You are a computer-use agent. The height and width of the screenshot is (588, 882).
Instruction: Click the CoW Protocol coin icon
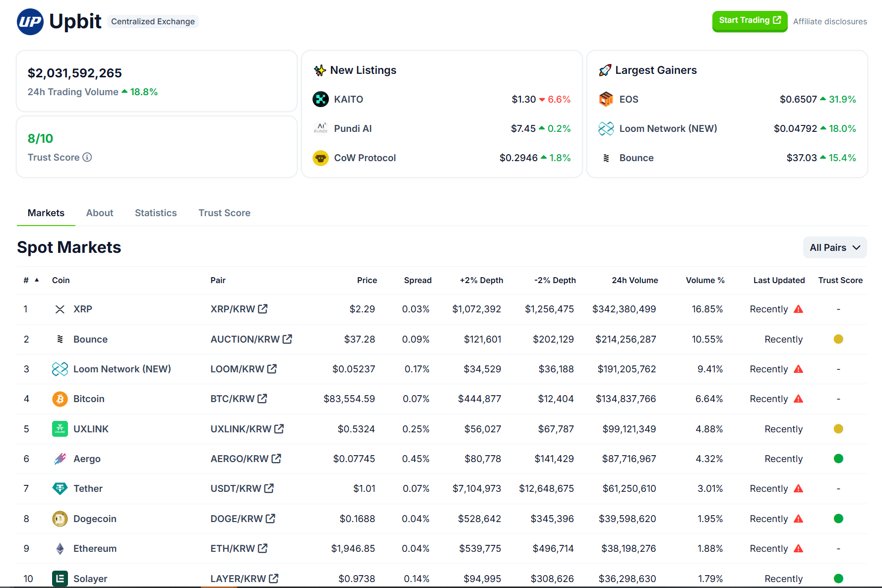pos(321,158)
